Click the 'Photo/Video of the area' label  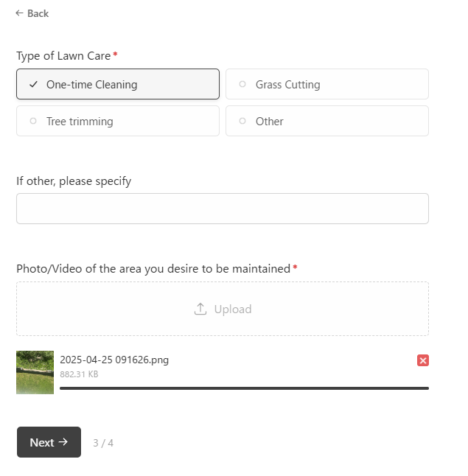click(153, 268)
